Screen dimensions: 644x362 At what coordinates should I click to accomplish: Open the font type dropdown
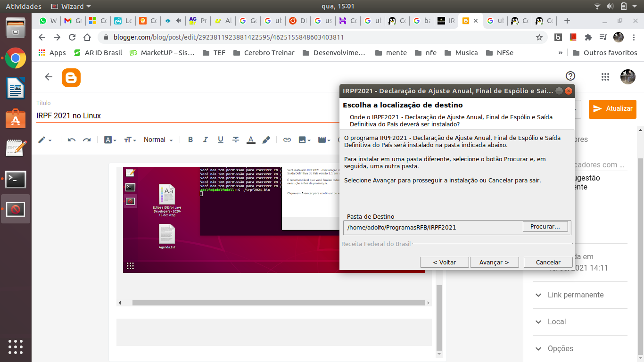click(x=110, y=140)
